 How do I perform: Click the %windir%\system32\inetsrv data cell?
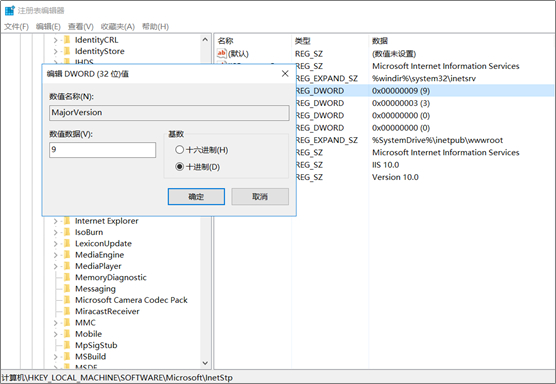pyautogui.click(x=424, y=78)
